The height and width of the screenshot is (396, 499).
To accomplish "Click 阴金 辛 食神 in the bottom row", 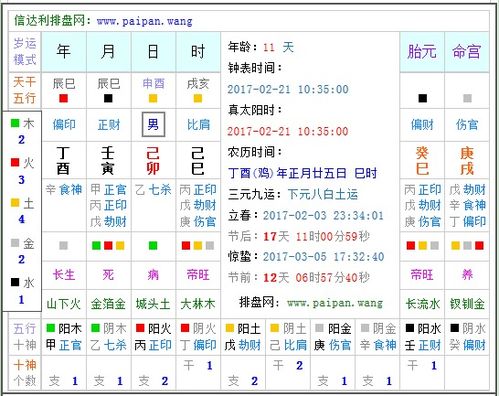I will coord(378,337).
